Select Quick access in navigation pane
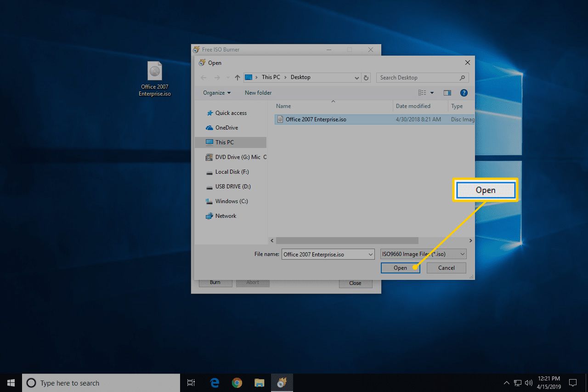This screenshot has width=588, height=392. pos(230,113)
